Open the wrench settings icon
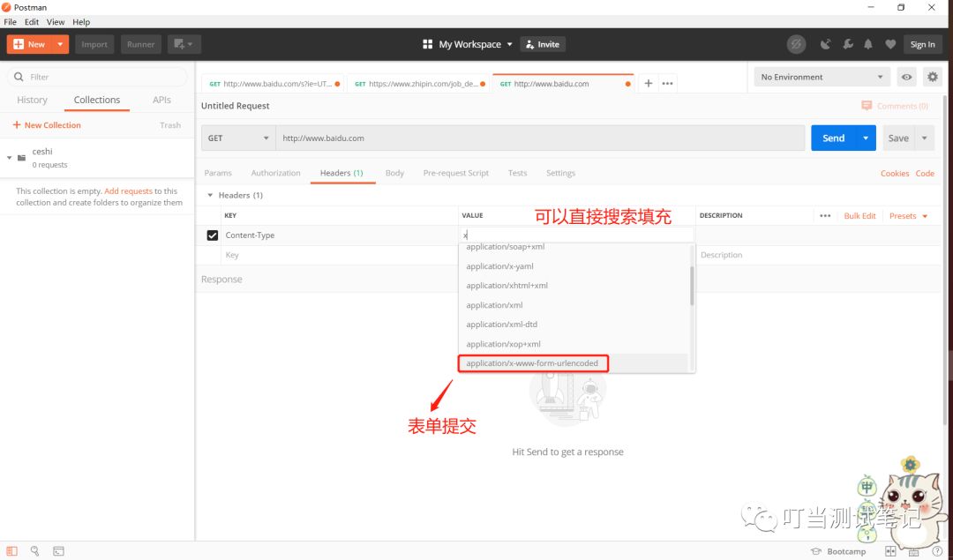 click(848, 44)
